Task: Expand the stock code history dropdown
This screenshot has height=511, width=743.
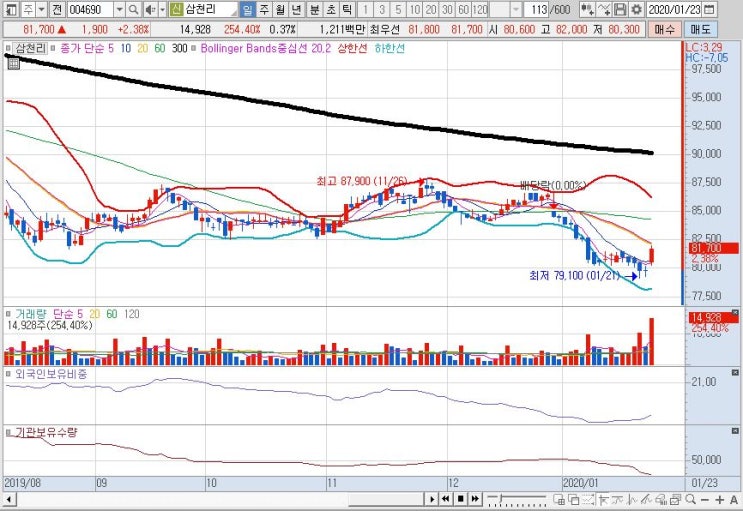Action: tap(120, 9)
